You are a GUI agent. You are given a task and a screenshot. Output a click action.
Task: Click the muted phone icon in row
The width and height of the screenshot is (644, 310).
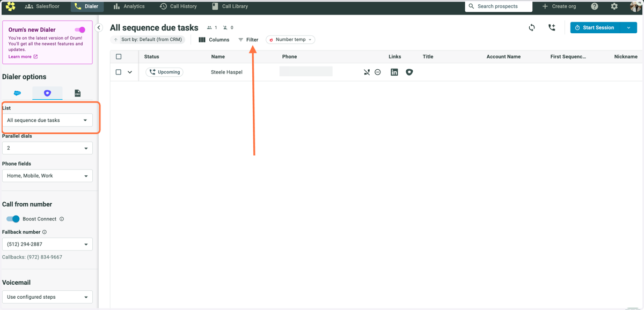click(367, 72)
